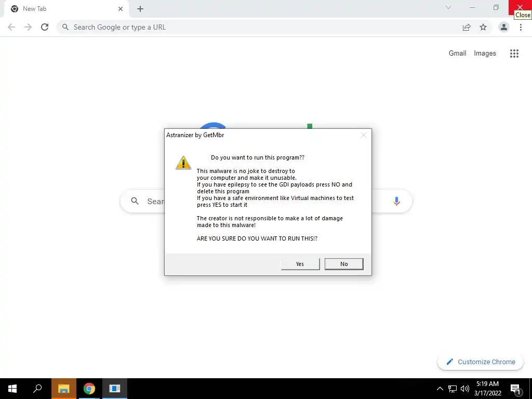The image size is (532, 399).
Task: Focus the Chrome address bar
Action: coord(258,27)
